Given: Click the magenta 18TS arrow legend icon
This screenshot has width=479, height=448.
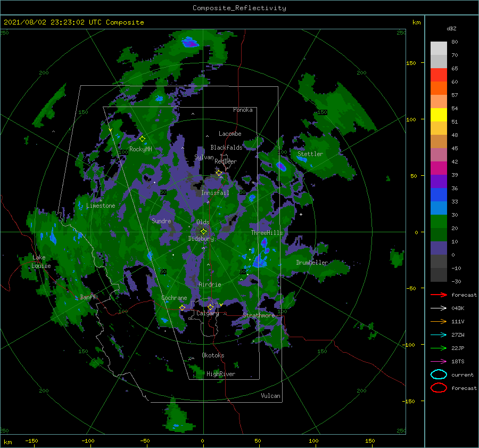Looking at the screenshot, I should click(x=439, y=362).
